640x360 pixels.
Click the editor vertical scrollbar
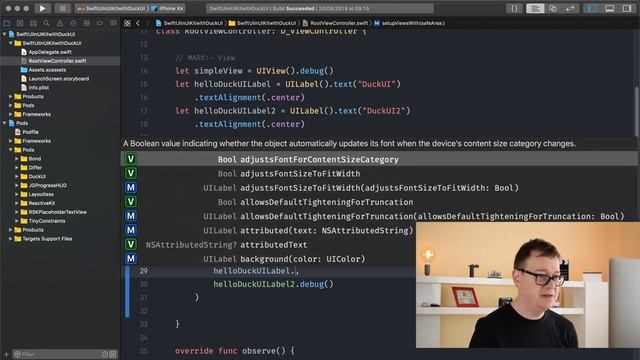pos(636,112)
